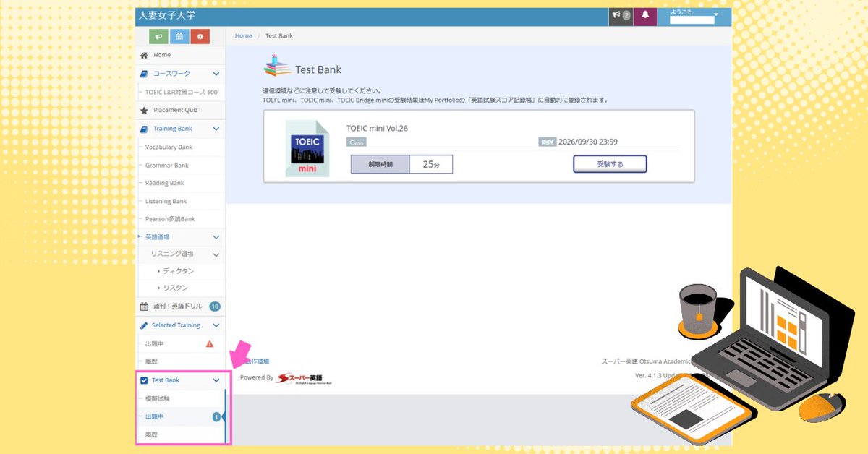The height and width of the screenshot is (454, 868).
Task: Collapse the コースワーク section chevron
Action: click(x=216, y=74)
